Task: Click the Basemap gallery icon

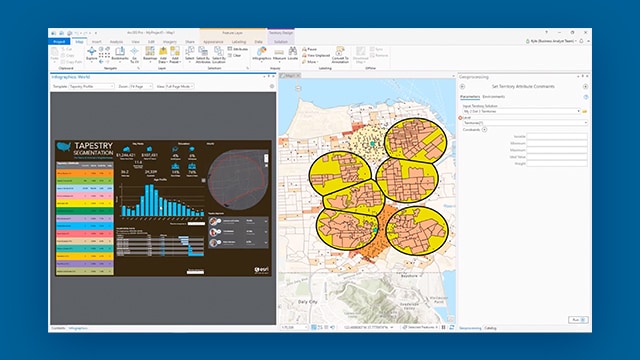Action: click(x=150, y=53)
